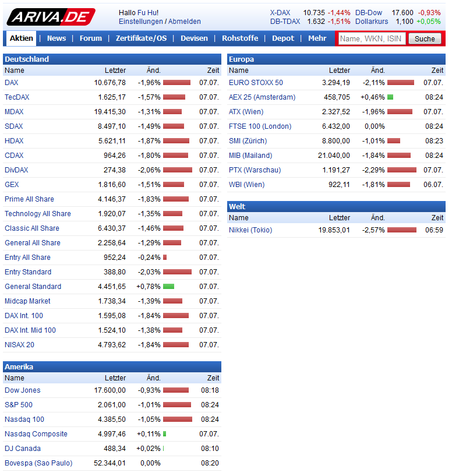Viewport: 452px width, 476px height.
Task: Open Nikkei (Tokio) link
Action: pyautogui.click(x=250, y=230)
